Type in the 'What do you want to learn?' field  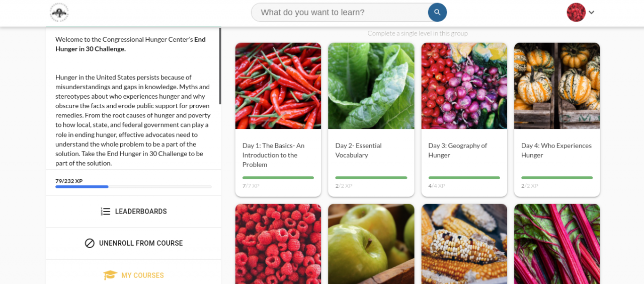[340, 13]
